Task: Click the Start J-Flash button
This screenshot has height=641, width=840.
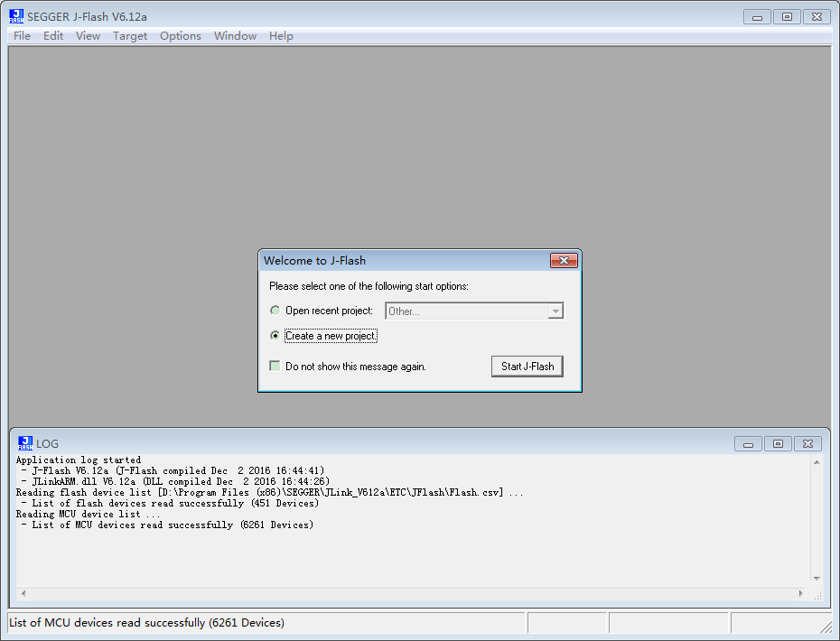Action: (x=527, y=367)
